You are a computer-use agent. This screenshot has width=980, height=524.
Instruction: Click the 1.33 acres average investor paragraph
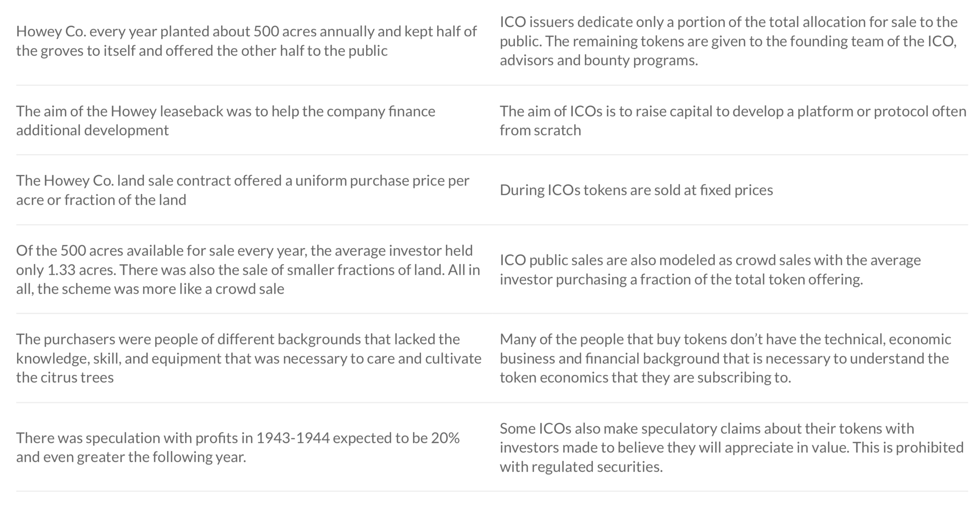click(248, 270)
